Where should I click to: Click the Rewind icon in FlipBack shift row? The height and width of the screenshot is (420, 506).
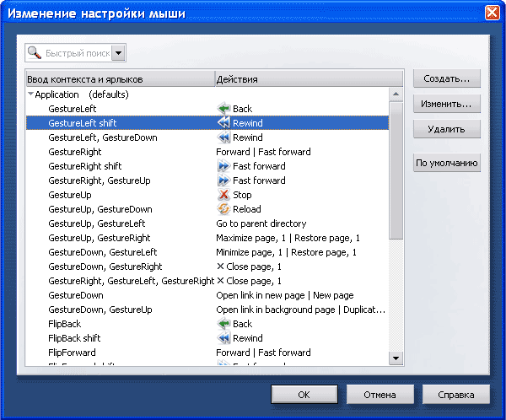223,338
